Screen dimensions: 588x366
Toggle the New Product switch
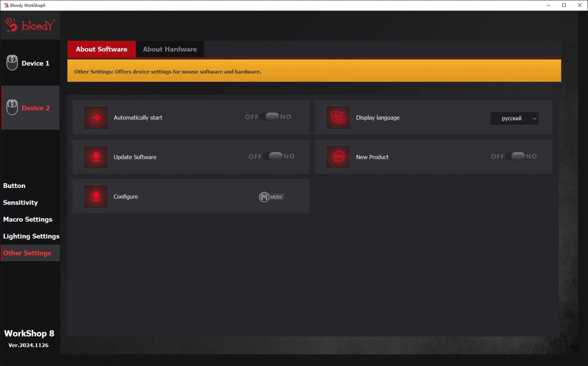click(518, 156)
